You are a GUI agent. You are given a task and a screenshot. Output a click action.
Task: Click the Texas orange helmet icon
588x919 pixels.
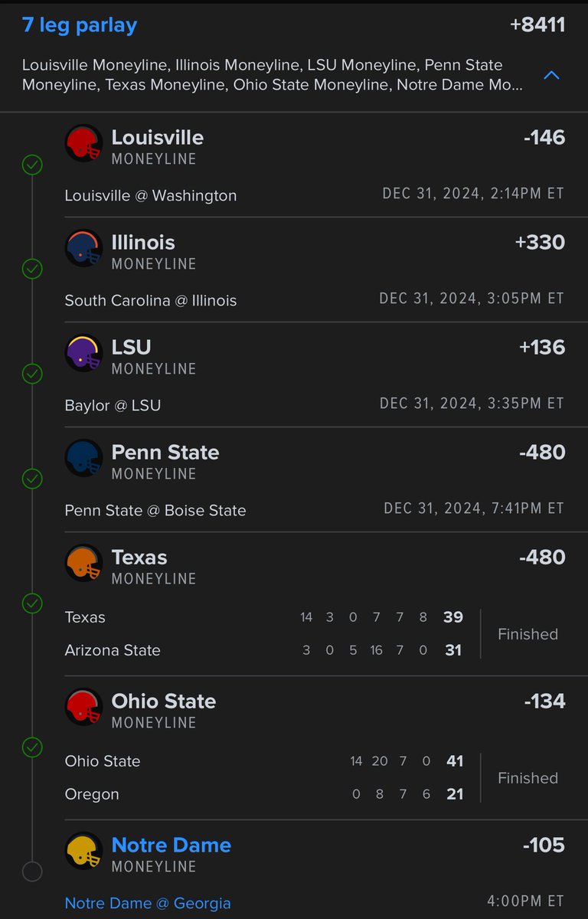click(x=83, y=563)
